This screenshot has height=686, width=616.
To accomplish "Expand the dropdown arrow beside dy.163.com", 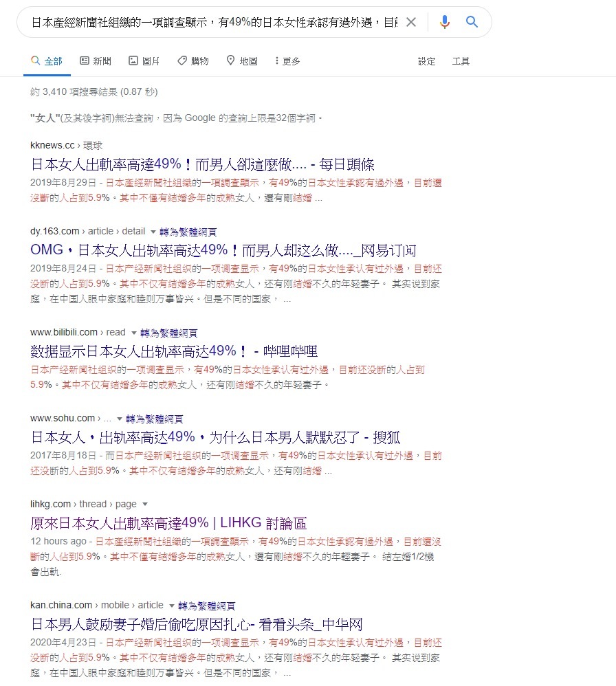I will tap(153, 232).
